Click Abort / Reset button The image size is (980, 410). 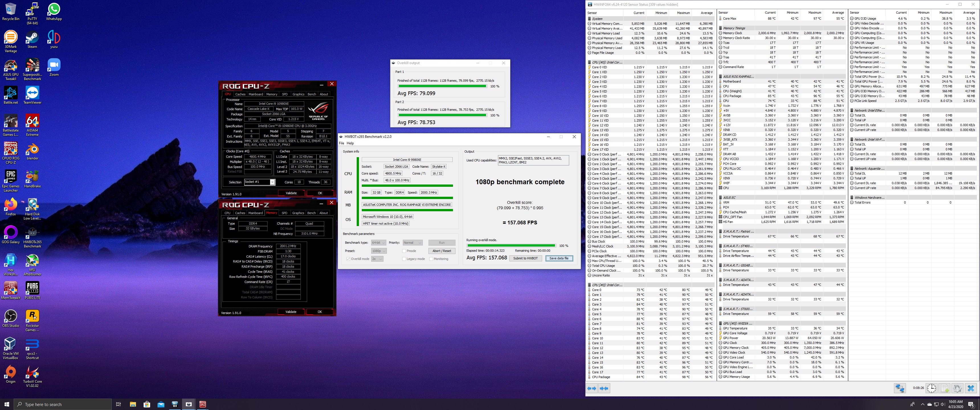click(x=442, y=251)
